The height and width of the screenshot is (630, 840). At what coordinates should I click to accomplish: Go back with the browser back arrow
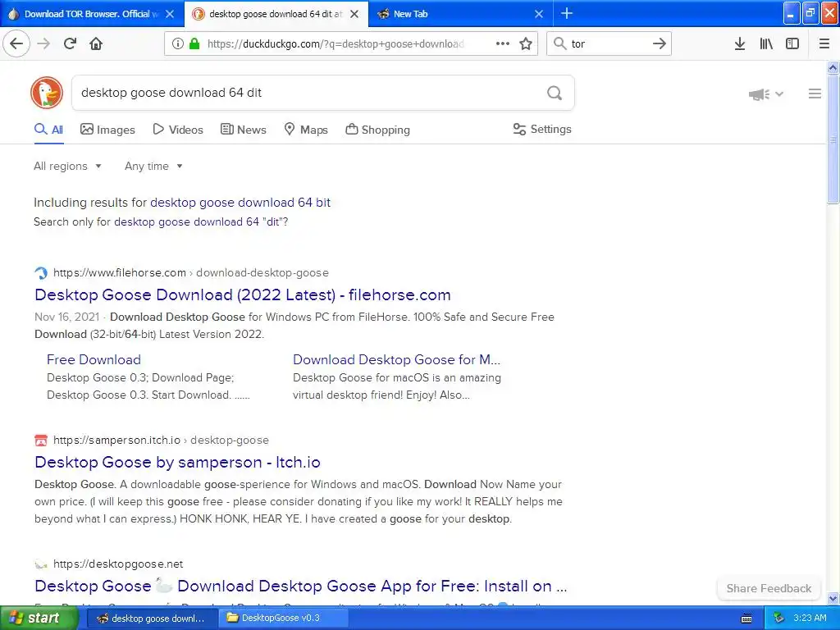coord(16,43)
